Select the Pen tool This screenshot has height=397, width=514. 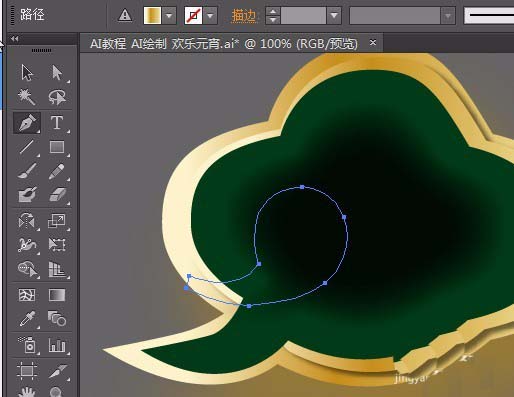click(27, 123)
